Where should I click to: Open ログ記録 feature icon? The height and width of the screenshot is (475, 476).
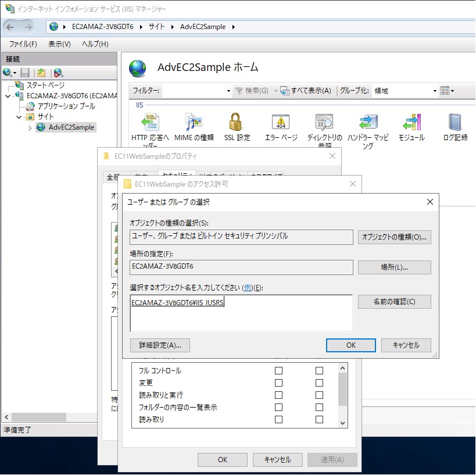(454, 122)
